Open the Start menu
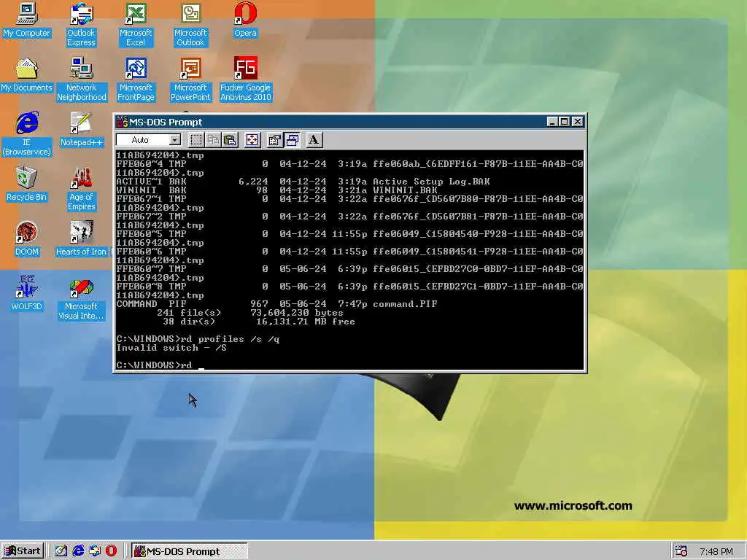747x560 pixels. click(x=23, y=551)
